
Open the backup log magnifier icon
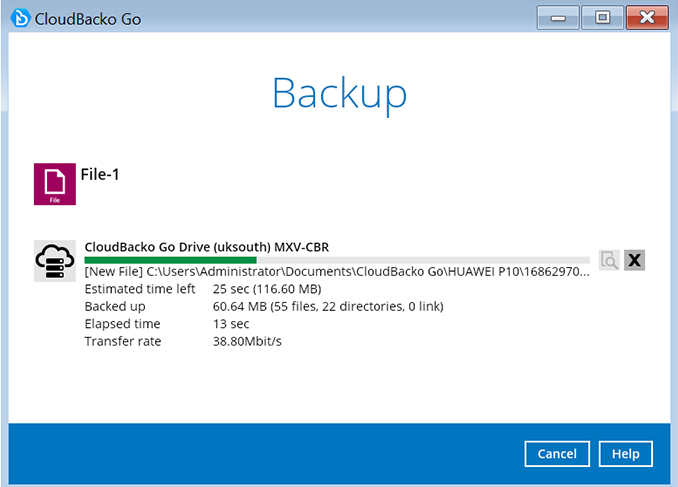(x=609, y=260)
